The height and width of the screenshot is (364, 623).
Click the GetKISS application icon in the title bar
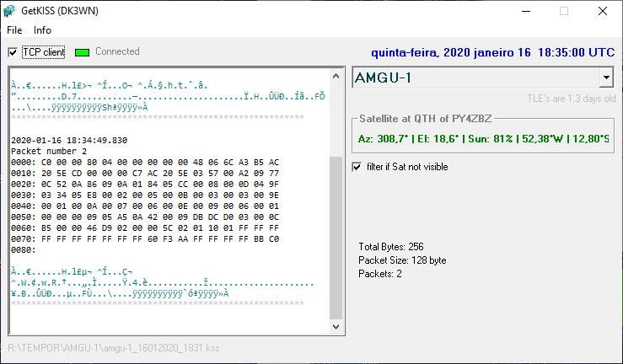point(9,11)
